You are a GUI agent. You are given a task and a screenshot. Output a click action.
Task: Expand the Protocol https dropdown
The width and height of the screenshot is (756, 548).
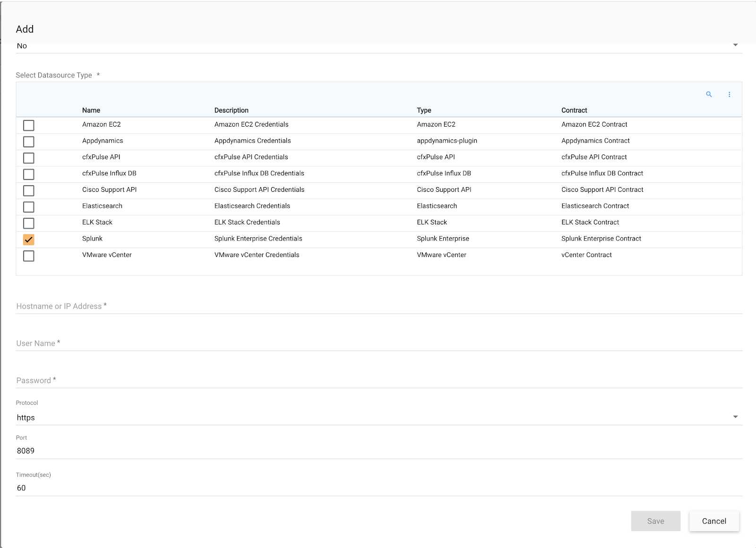coord(379,418)
